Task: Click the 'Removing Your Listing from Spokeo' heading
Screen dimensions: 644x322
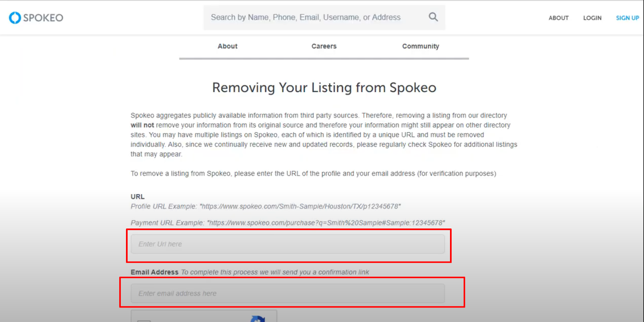Action: point(324,87)
